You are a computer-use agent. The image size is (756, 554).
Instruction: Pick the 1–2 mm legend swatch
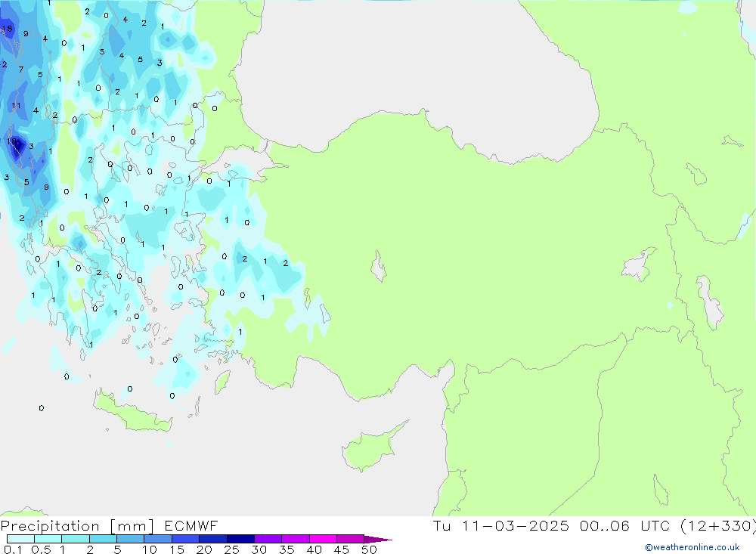76,539
